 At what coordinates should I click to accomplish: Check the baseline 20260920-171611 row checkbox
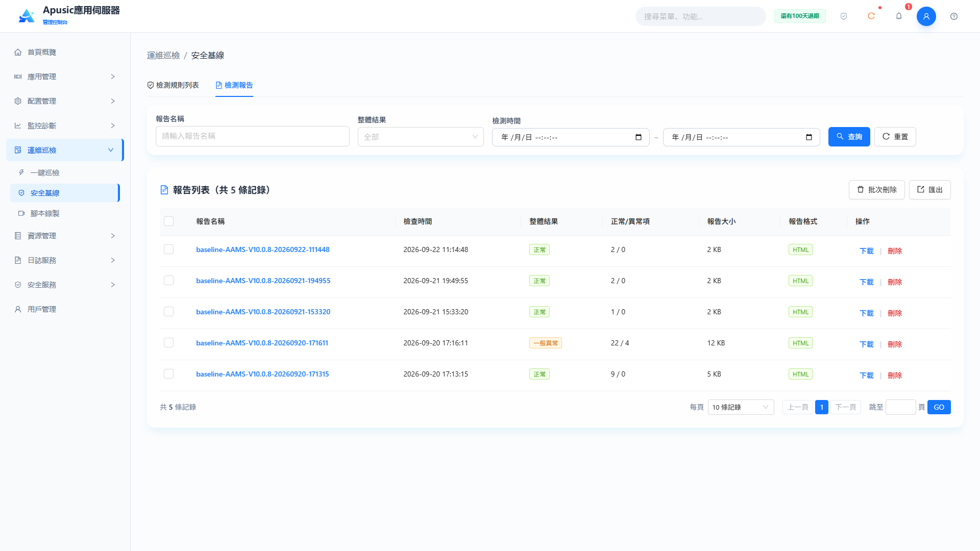[169, 343]
